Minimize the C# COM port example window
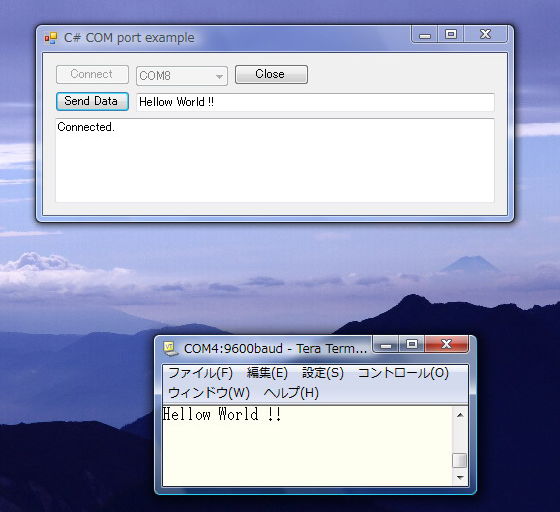This screenshot has width=560, height=512. (x=425, y=35)
